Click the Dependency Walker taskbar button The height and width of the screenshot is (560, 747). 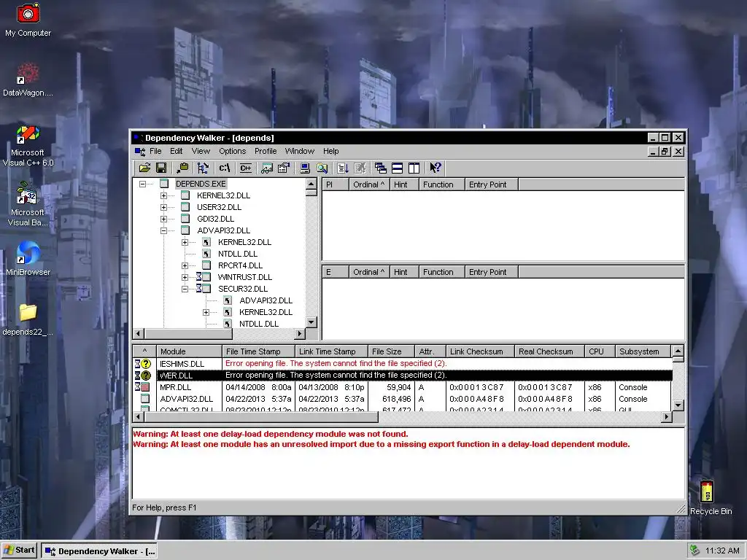(x=99, y=551)
